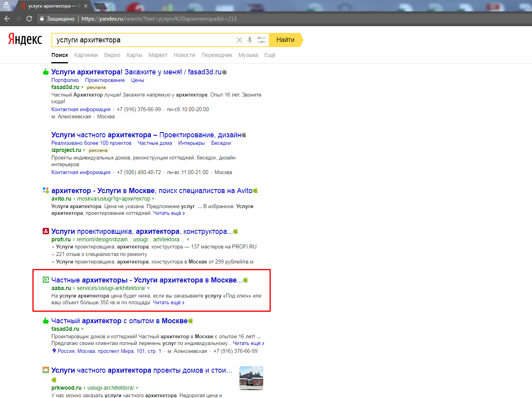The width and height of the screenshot is (532, 398).
Task: Click map pin icon before 'Россия, Москва' address
Action: 54,351
